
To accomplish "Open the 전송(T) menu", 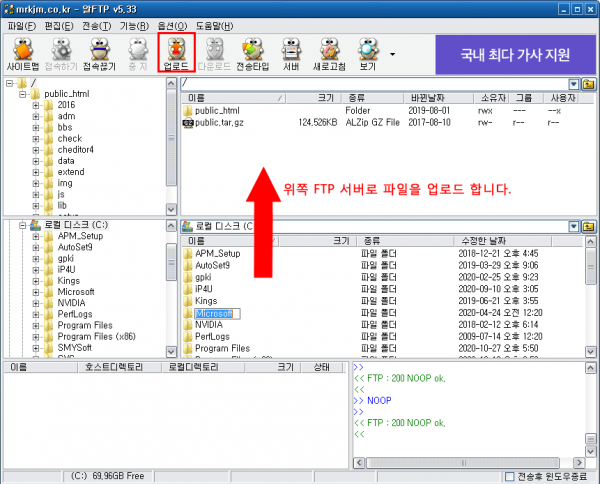I will point(96,26).
